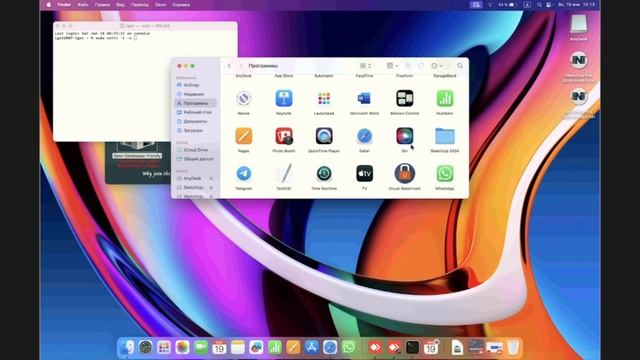Screen dimensions: 640x360
Task: Select Недавние in Finder sidebar
Action: coord(195,94)
